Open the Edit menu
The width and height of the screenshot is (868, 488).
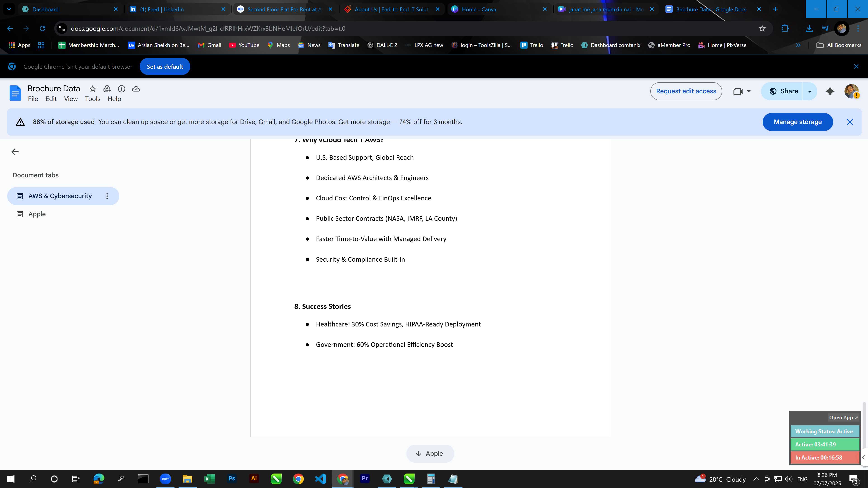(x=51, y=99)
